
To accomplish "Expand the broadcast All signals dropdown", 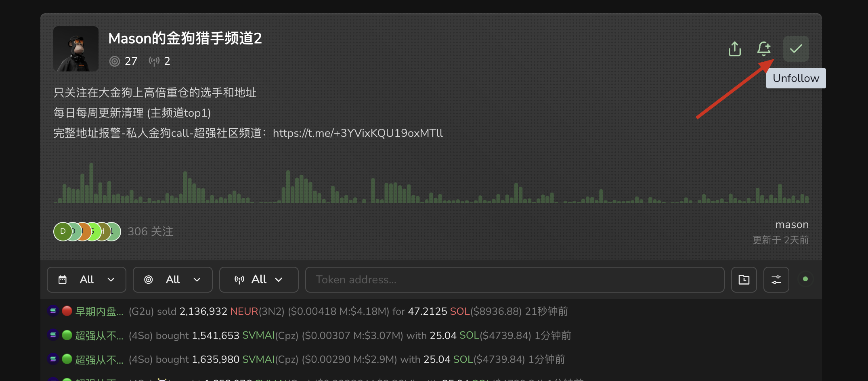I will tap(258, 280).
